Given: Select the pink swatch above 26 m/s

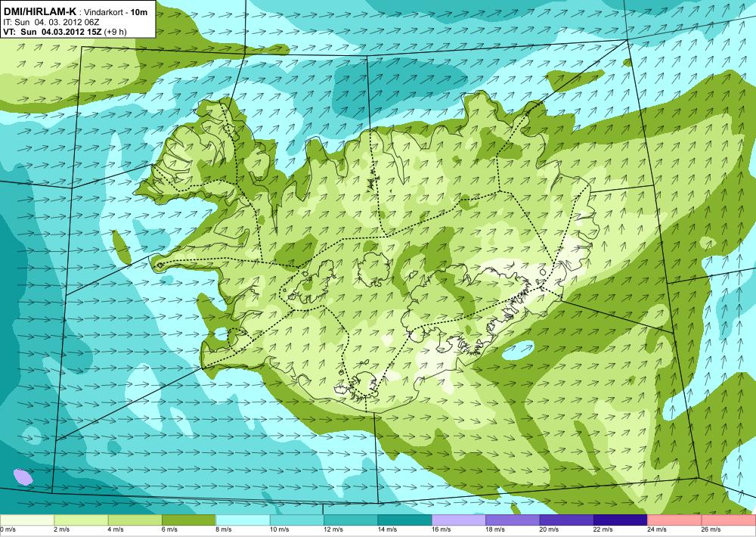Looking at the screenshot, I should pos(729,520).
